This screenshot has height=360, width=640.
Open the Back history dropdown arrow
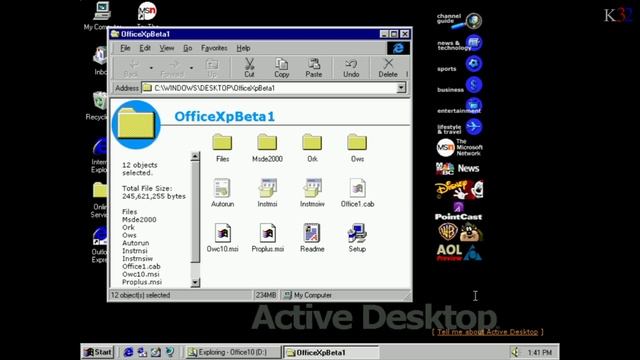click(151, 68)
